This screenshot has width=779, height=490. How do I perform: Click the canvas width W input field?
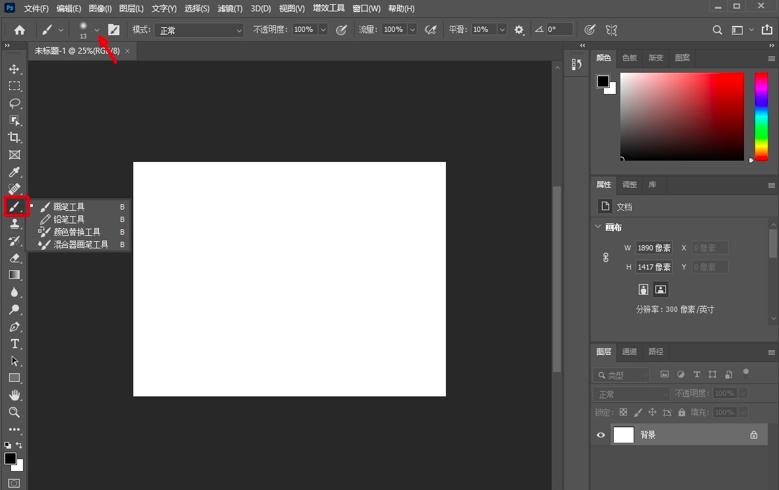point(654,247)
